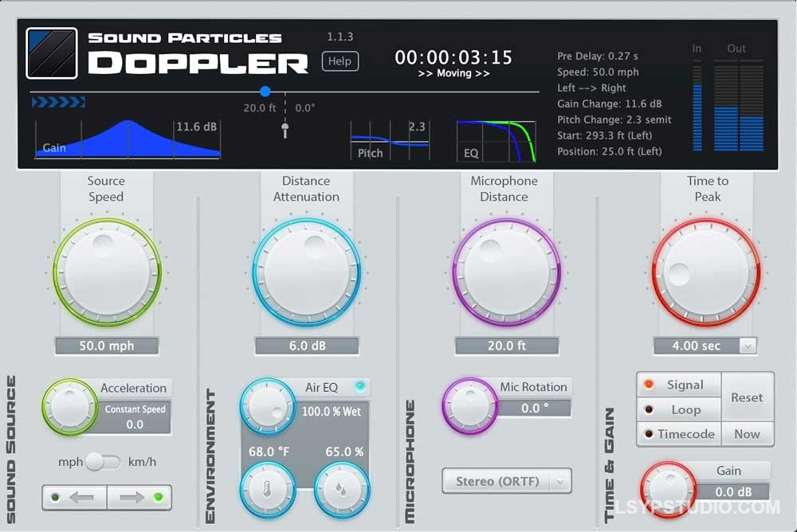Click the Time to Peak knob
Screen dimensions: 797x532
(x=705, y=272)
